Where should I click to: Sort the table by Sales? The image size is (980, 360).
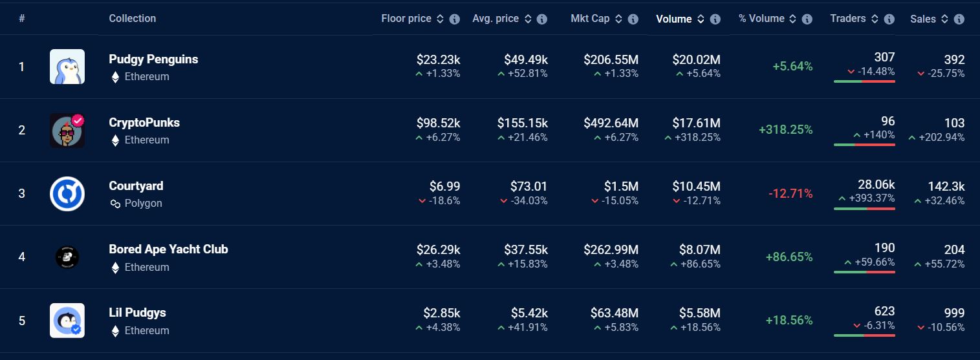[x=944, y=19]
